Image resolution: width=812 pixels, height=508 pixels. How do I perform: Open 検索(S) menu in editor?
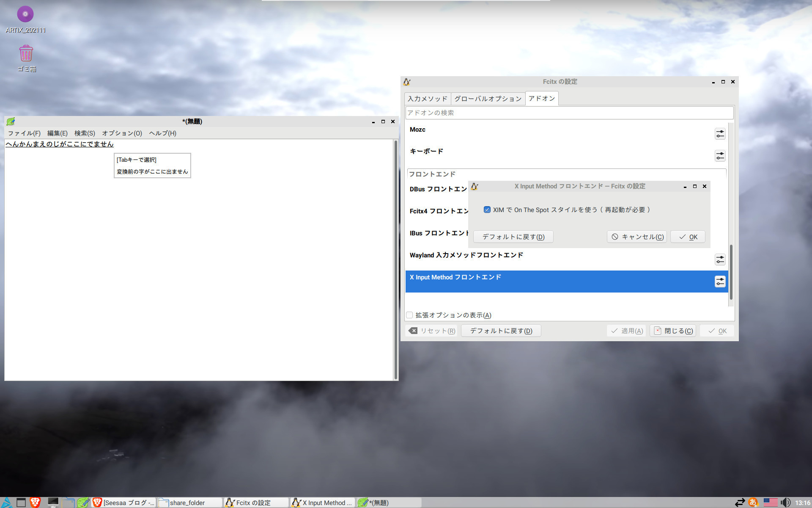[x=85, y=133]
